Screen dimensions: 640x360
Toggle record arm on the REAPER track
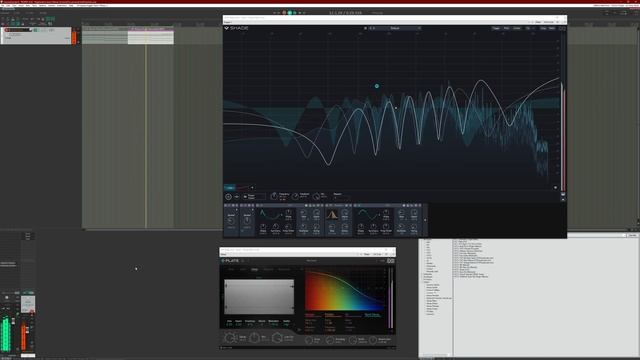click(x=7, y=30)
